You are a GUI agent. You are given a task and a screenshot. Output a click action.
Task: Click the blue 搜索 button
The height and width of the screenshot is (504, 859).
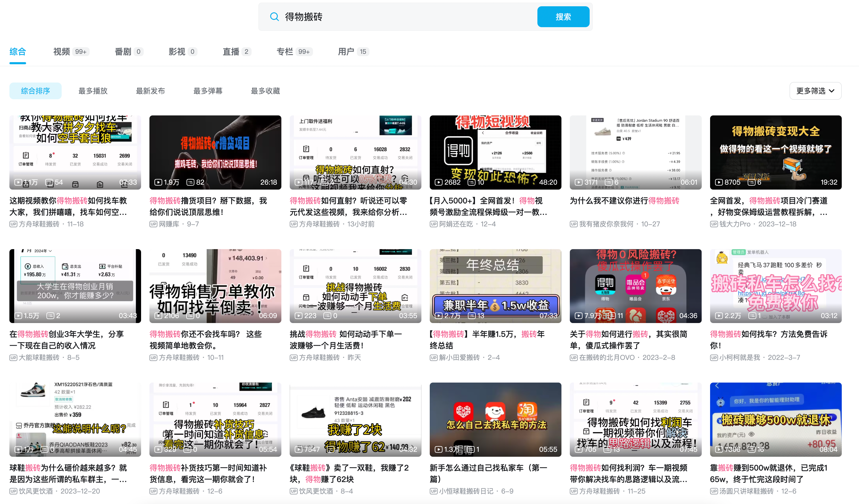click(563, 17)
